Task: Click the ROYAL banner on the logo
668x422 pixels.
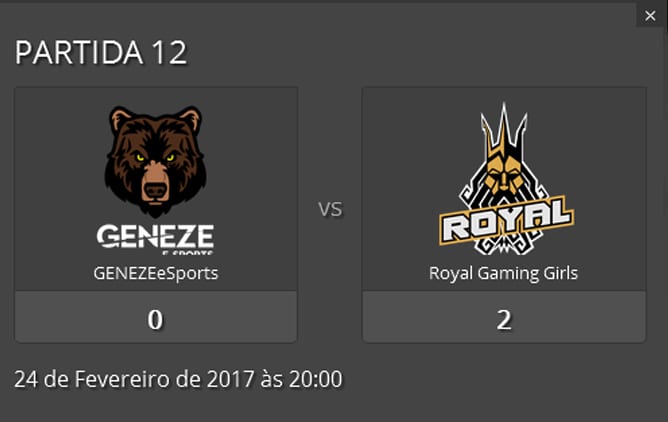Action: pos(507,220)
